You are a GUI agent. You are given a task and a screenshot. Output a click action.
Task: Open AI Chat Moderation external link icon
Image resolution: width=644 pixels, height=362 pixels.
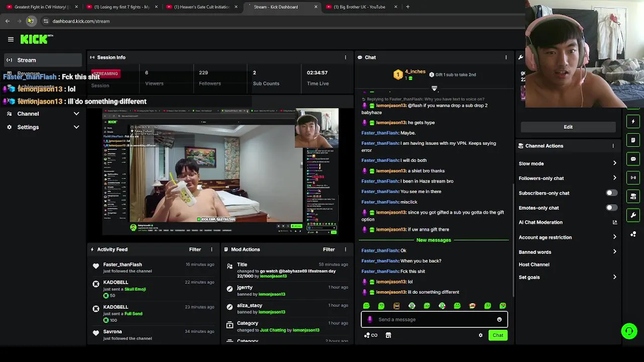[x=614, y=222]
